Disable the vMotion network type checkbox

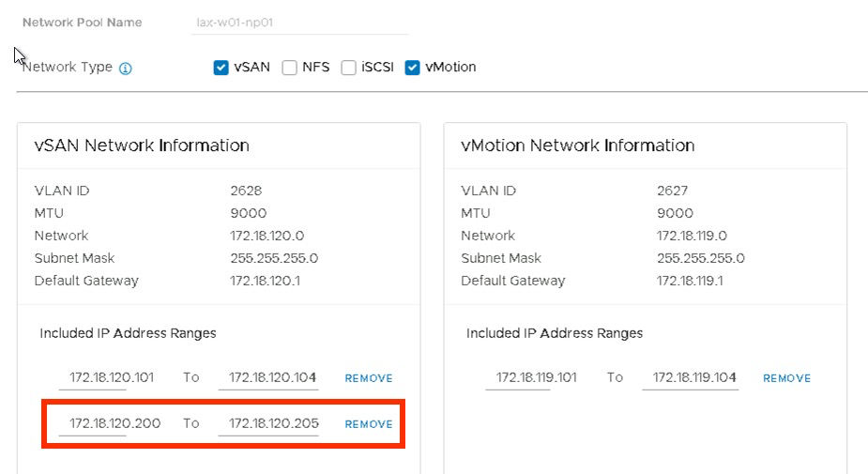tap(413, 68)
